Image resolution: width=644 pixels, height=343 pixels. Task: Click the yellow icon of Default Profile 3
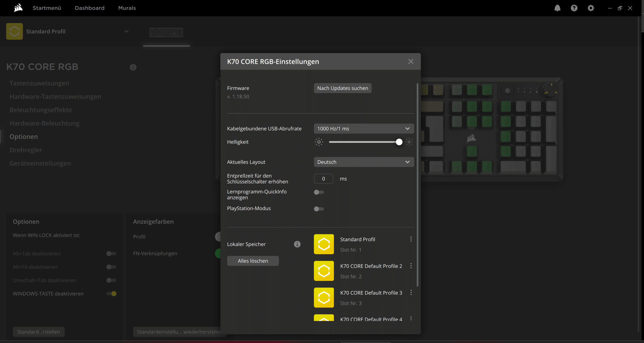pos(324,298)
